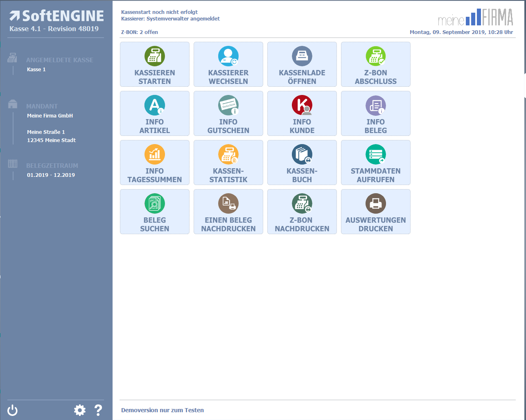Open Auswertungen Drucken printer icon
Image resolution: width=526 pixels, height=420 pixels.
376,203
